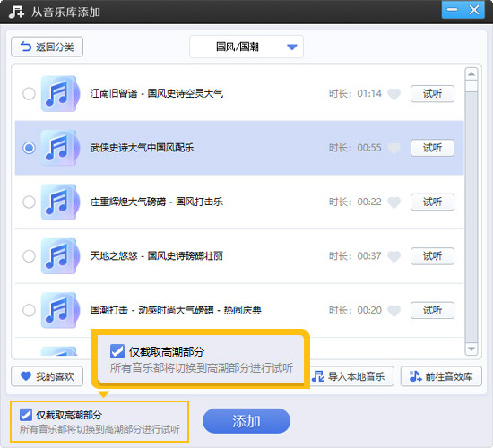Select radio button for 天地之悠悠 track
Screen dimensions: 493x448
(29, 256)
